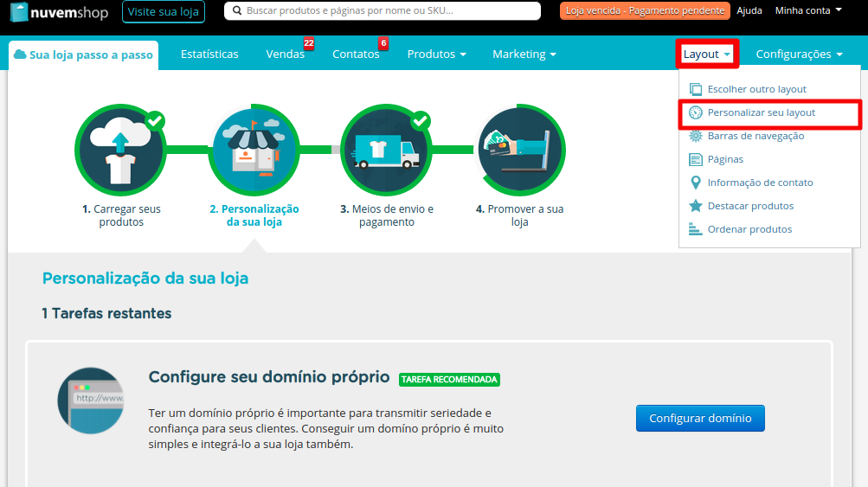The image size is (868, 487).
Task: Click the 4. Promover a sua loja label
Action: click(x=520, y=215)
